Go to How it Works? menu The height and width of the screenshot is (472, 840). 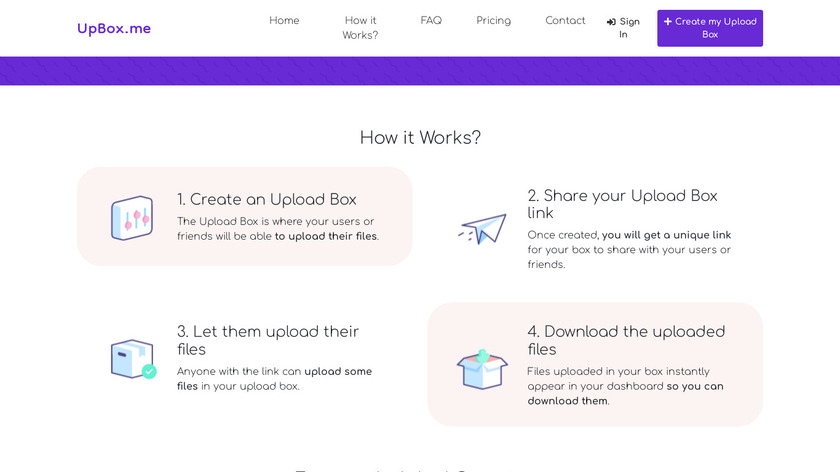pos(360,28)
